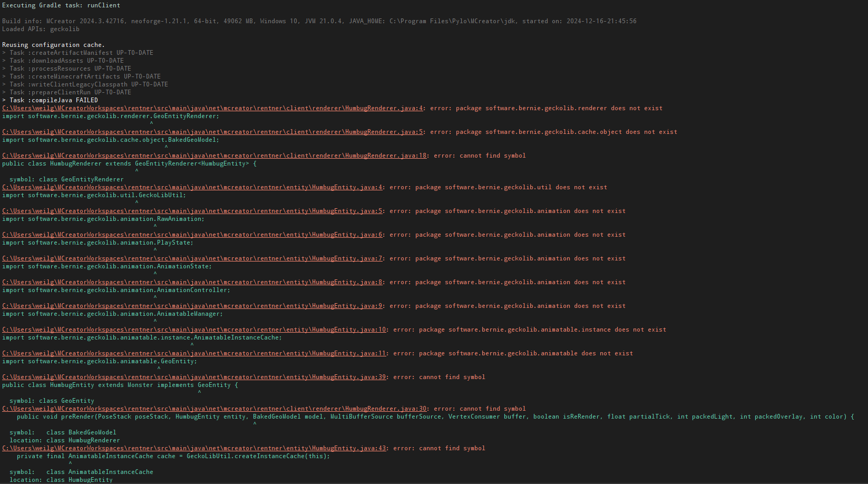868x484 pixels.
Task: Follow the HumbugEntity.java:5 file link
Action: pyautogui.click(x=192, y=211)
